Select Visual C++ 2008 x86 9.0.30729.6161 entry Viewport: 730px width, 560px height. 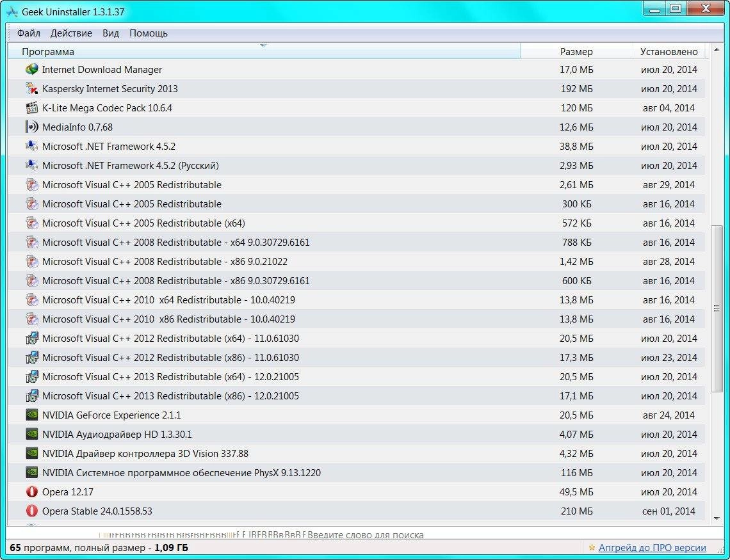pos(356,280)
